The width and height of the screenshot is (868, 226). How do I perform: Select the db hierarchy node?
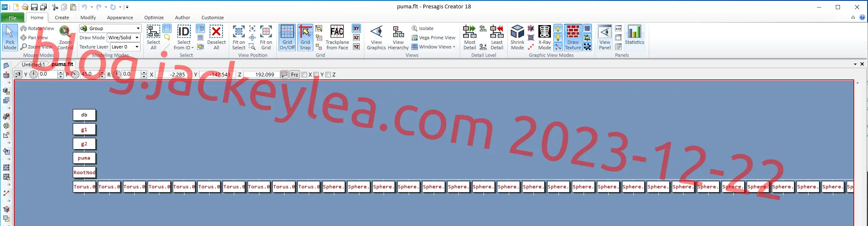84,115
